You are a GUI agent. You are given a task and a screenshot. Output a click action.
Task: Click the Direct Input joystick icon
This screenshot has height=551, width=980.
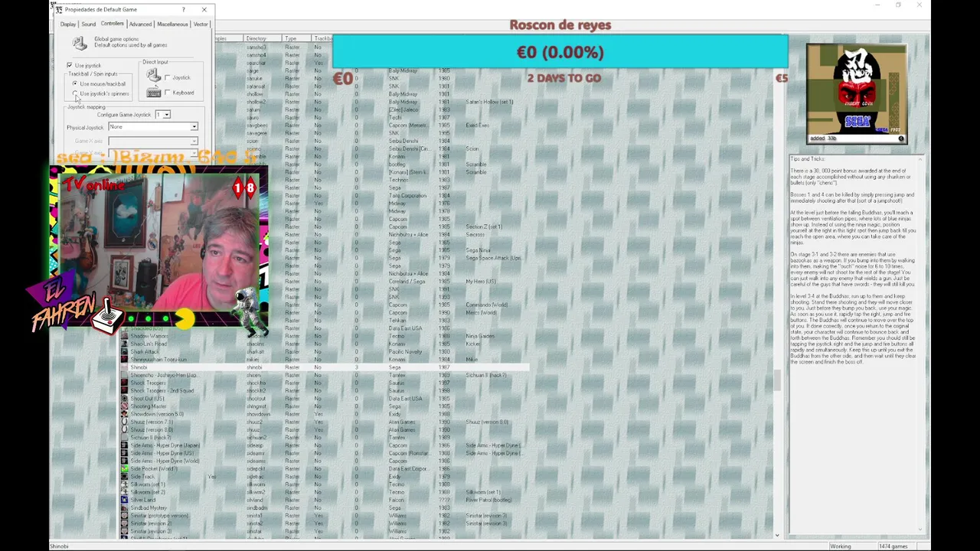[154, 76]
